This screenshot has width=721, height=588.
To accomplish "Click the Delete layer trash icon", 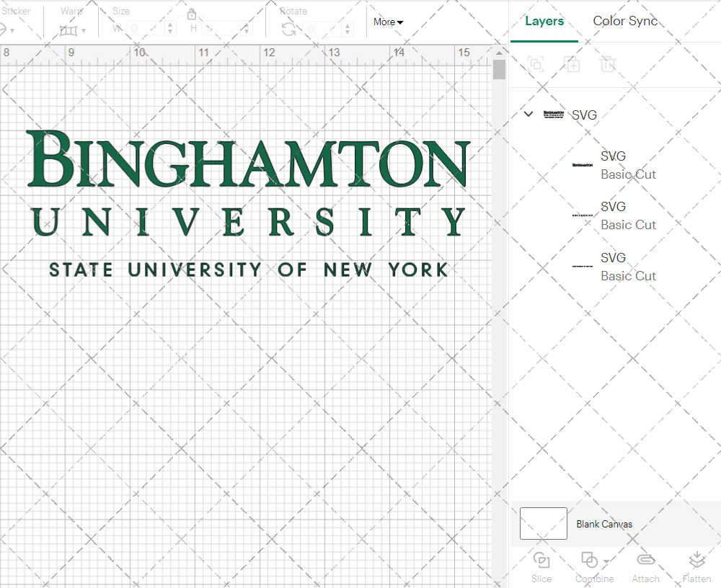I will pos(609,64).
